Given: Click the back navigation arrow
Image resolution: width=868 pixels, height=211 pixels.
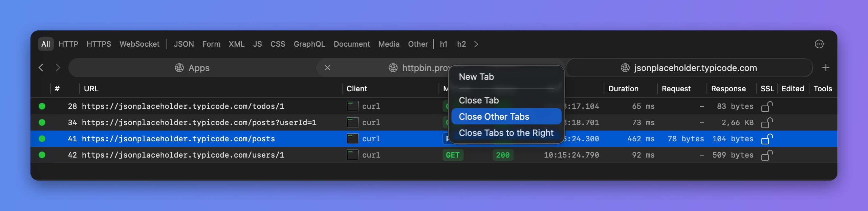Looking at the screenshot, I should [x=41, y=68].
